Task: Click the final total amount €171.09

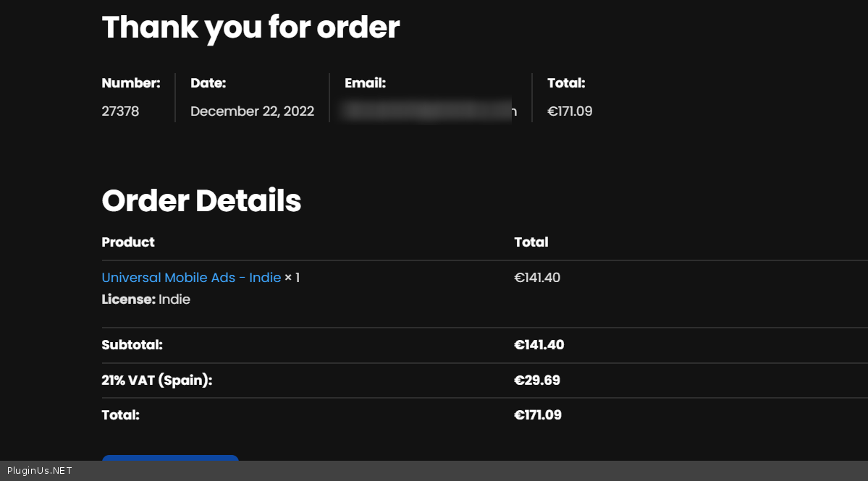Action: [x=537, y=415]
